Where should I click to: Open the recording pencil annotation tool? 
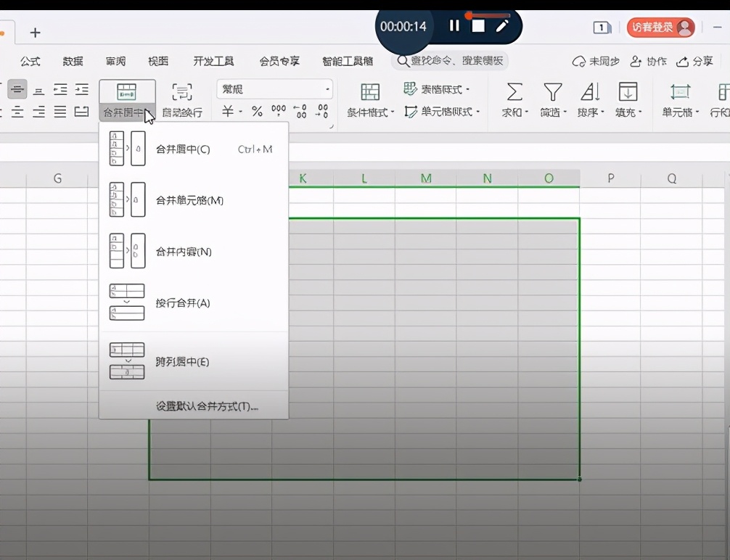click(x=502, y=26)
